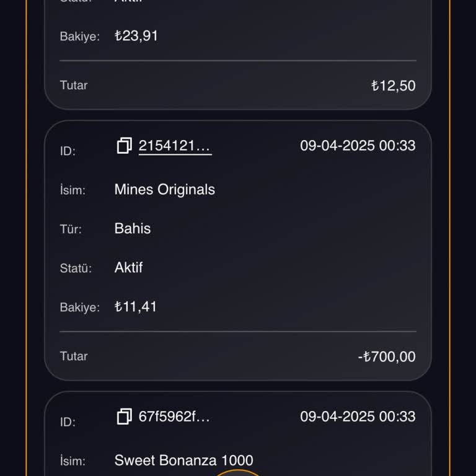476x476 pixels.
Task: Open transaction ID 67f5962f…
Action: point(174,417)
